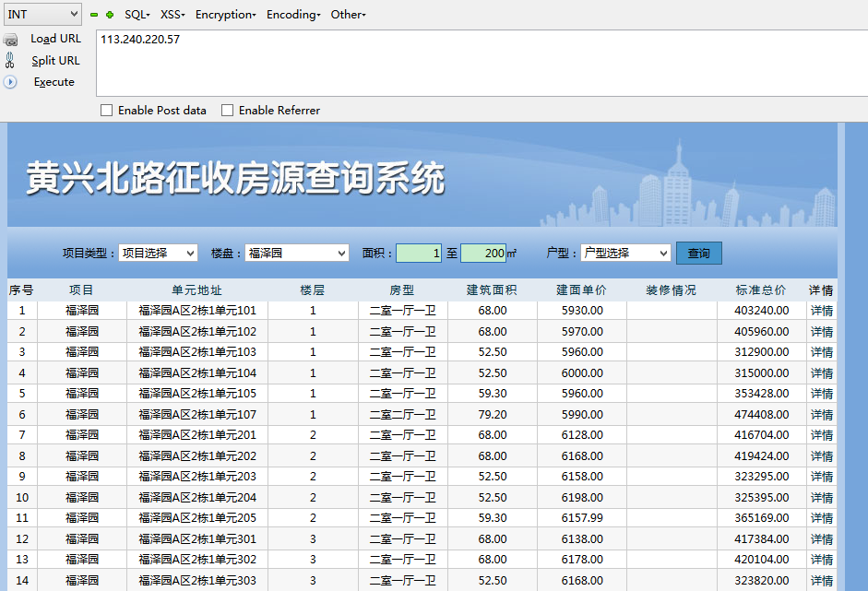
Task: Click the green minus icon in HackBar
Action: [94, 15]
